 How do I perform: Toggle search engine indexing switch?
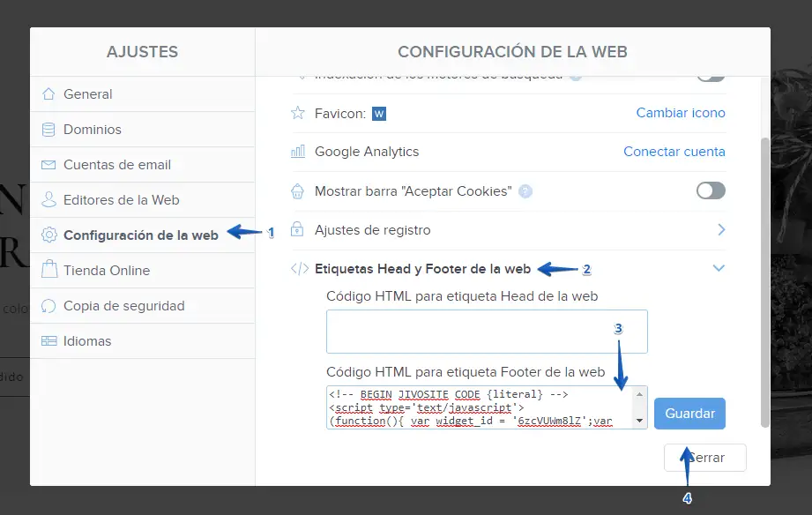click(x=711, y=75)
